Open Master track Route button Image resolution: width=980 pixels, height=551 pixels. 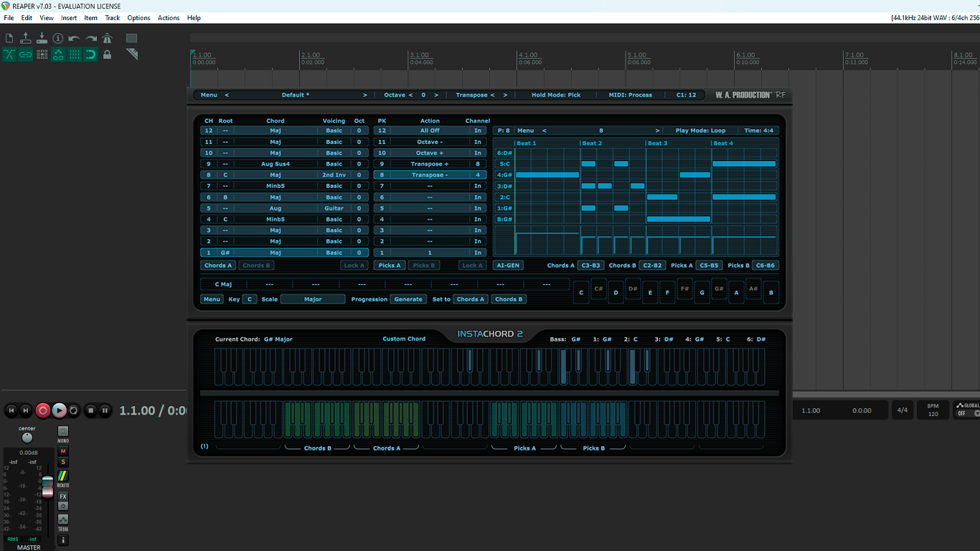[x=63, y=476]
